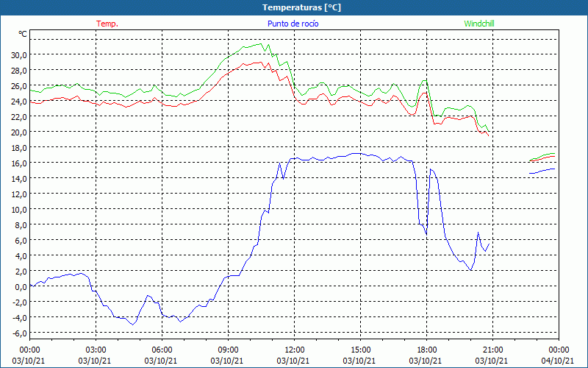The width and height of the screenshot is (588, 368).
Task: Click the 12,0 y-axis value
Action: pos(19,194)
